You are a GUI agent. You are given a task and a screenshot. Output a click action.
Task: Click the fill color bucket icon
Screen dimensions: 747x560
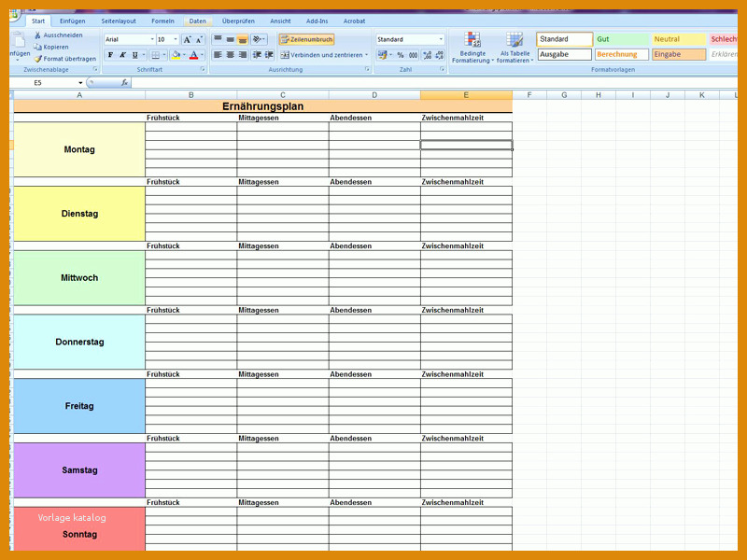[176, 55]
